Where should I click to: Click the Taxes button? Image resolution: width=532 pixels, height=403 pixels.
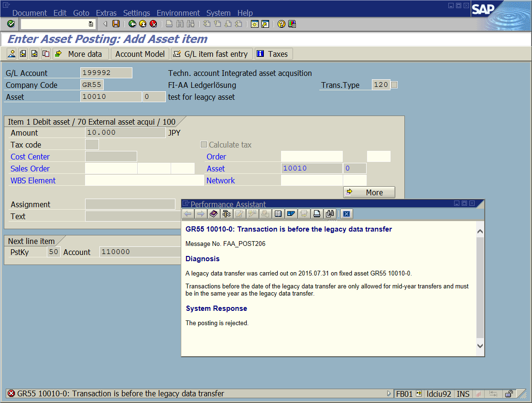click(273, 54)
